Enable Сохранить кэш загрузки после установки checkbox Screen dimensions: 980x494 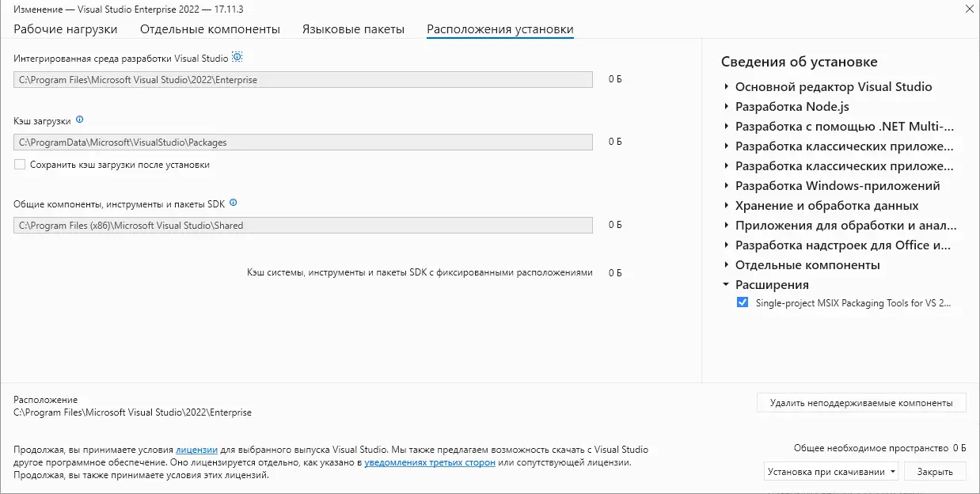20,165
